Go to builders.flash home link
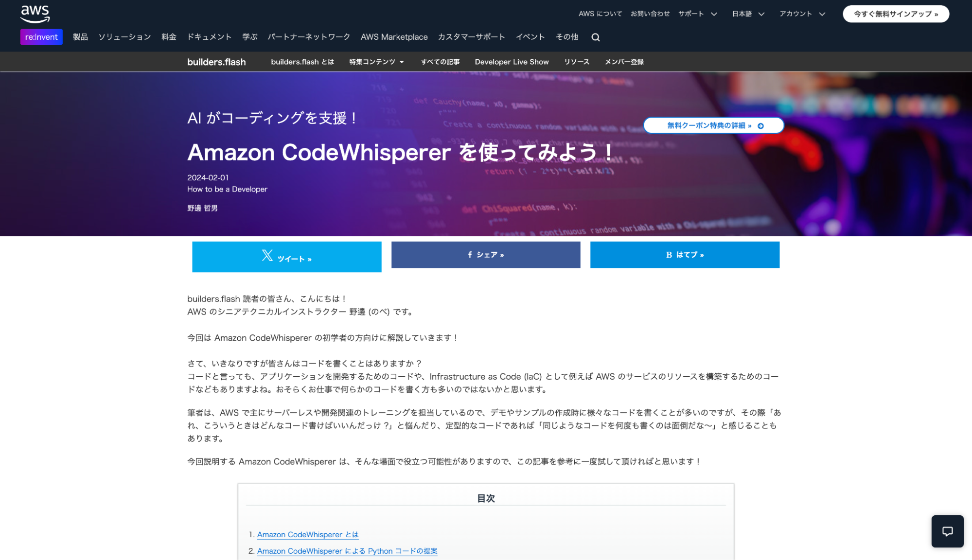Screen dimensions: 972x560 [x=216, y=62]
